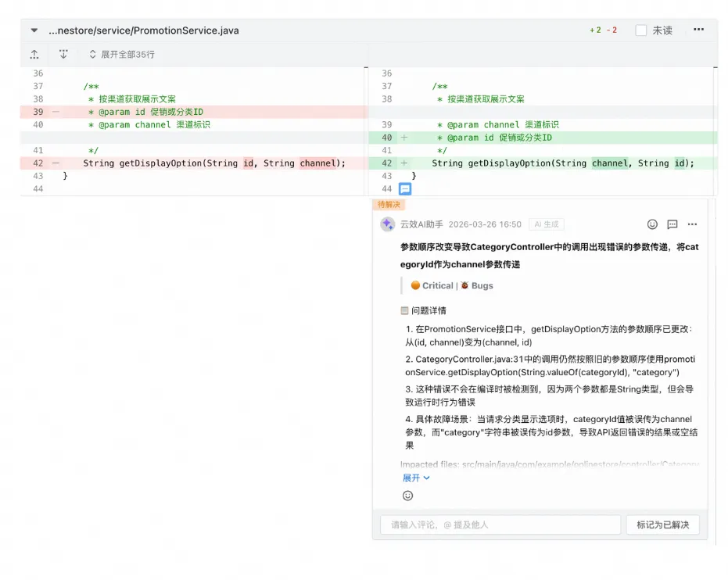Focus the 请输入评论 comment input field
The image size is (728, 580).
[500, 525]
